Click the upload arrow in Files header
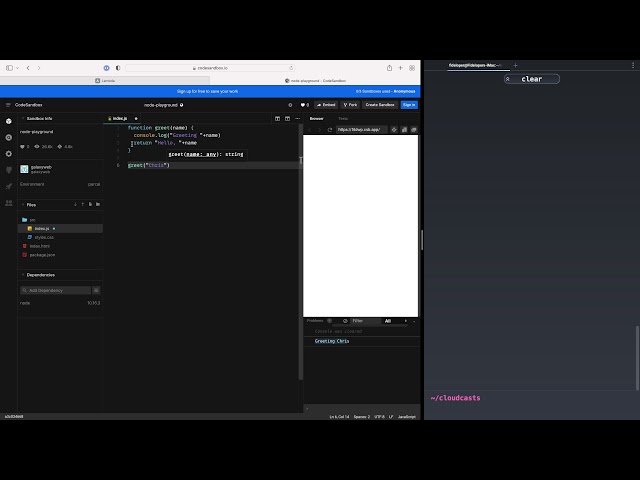This screenshot has width=640, height=480. [x=83, y=204]
